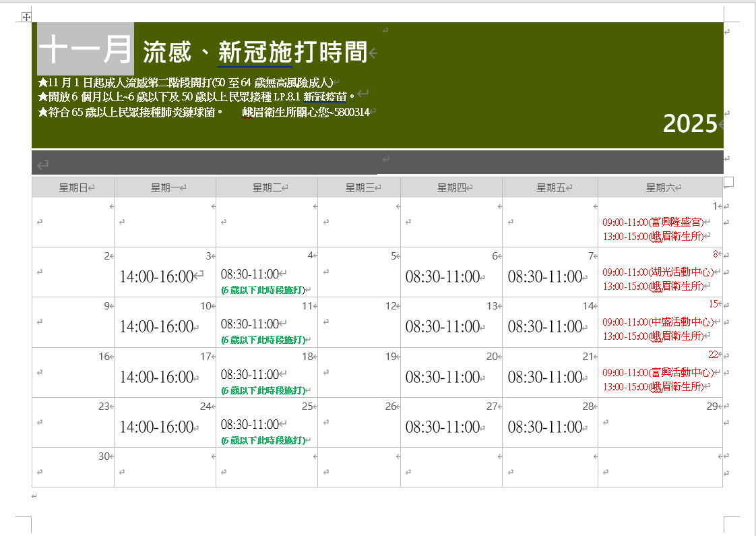
Task: Click 14:00-16:00 entry in the date 3 cell
Action: pos(156,276)
